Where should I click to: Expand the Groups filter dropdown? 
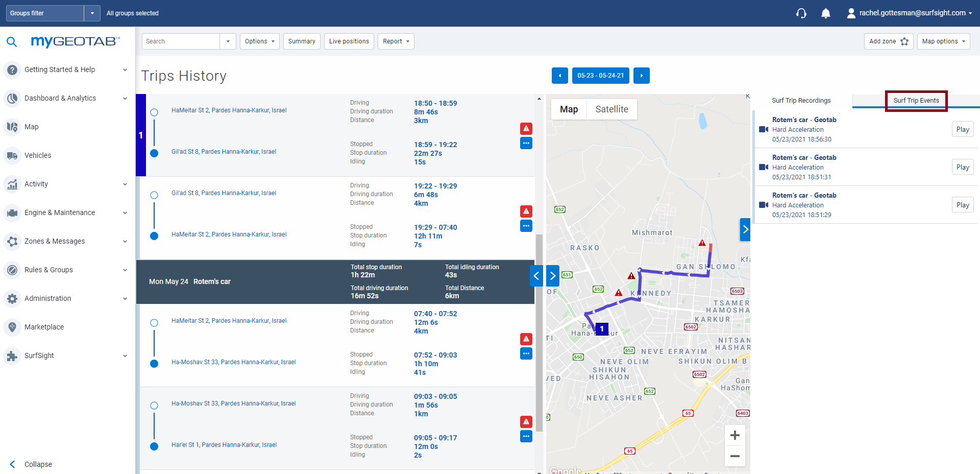(92, 13)
